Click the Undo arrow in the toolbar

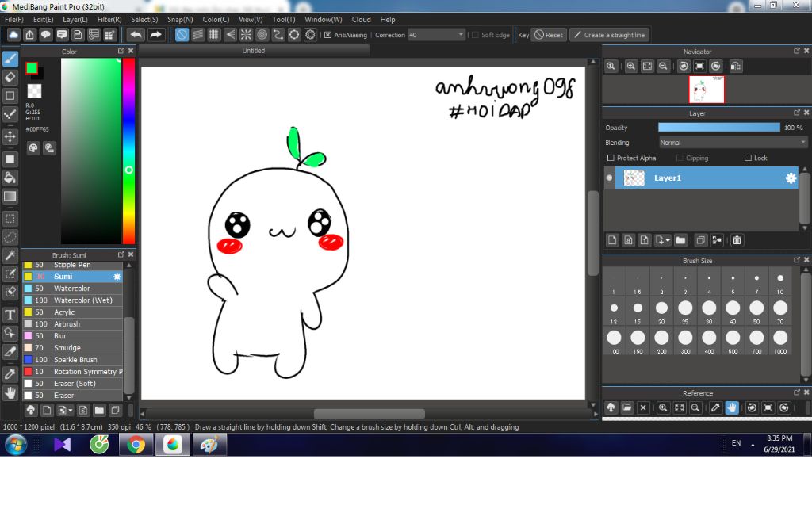(x=136, y=35)
